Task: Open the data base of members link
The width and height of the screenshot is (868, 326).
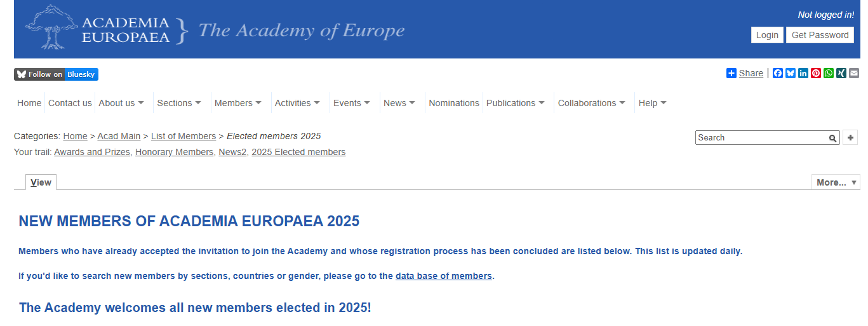Action: (444, 276)
